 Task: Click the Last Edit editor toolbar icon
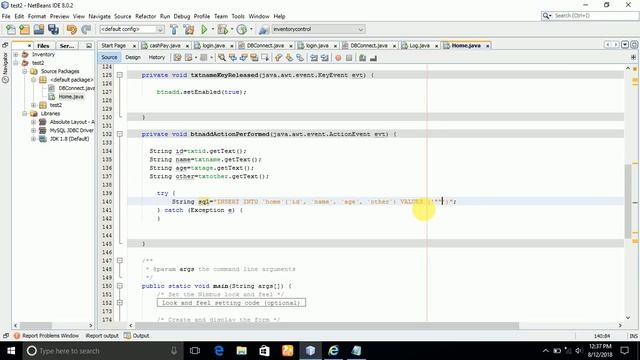(177, 58)
